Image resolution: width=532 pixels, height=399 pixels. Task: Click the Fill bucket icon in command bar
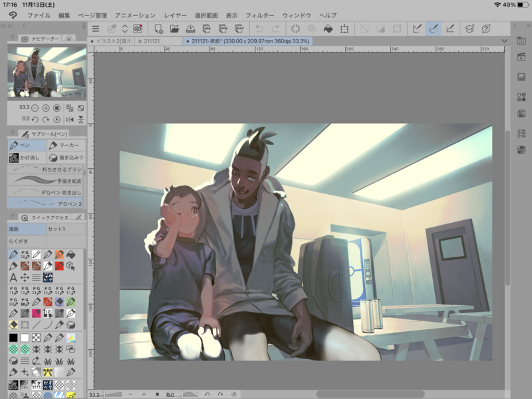point(328,29)
